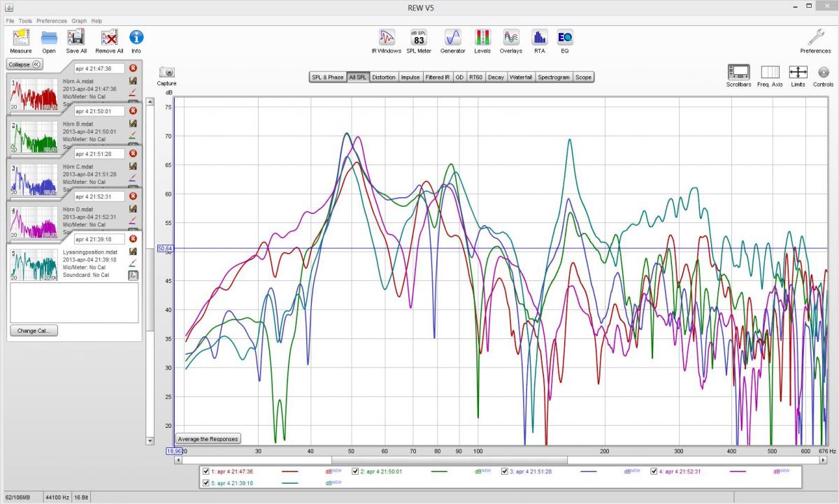The height and width of the screenshot is (504, 839).
Task: Uncheck trace 3: apr 4 21:51:28
Action: (x=505, y=471)
